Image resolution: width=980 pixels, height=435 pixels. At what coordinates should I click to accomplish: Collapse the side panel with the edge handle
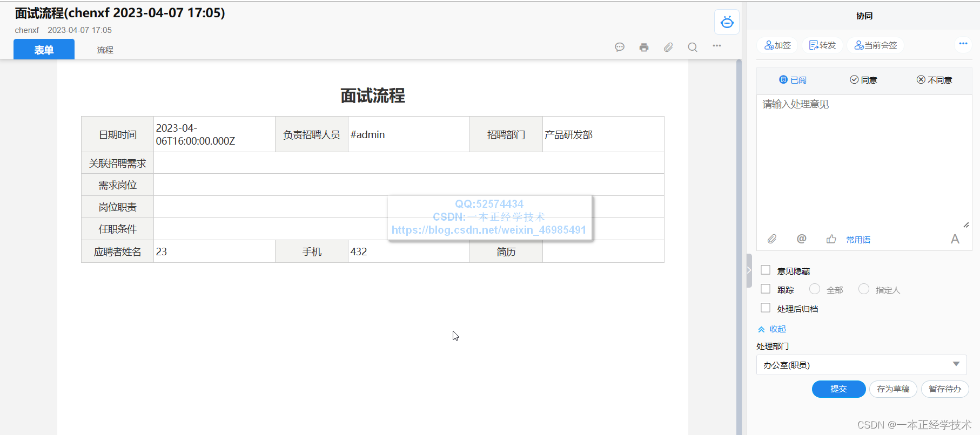(749, 270)
